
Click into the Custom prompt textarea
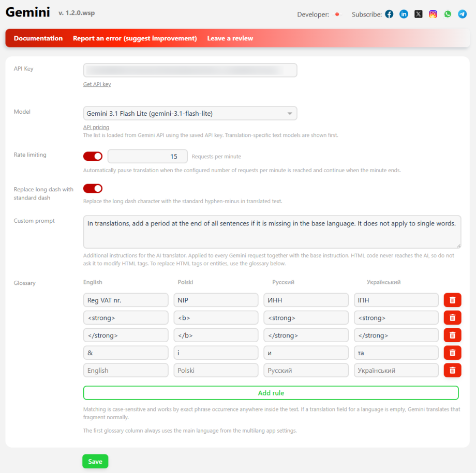tap(272, 232)
